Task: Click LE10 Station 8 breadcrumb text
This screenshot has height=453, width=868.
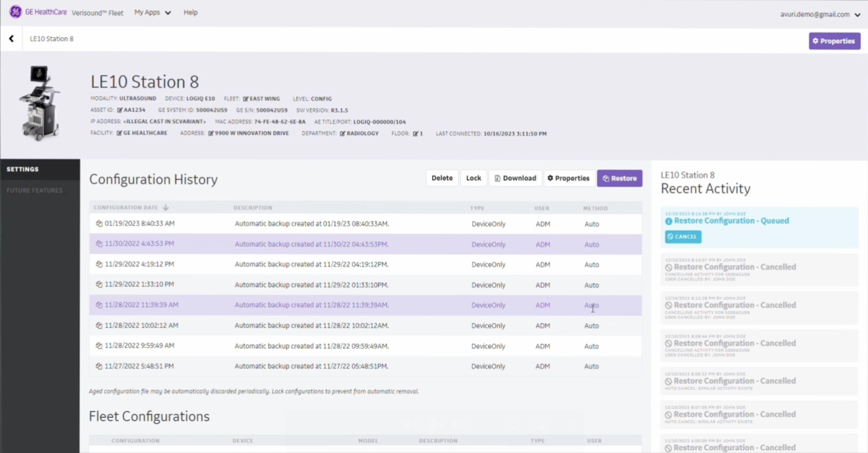Action: click(52, 39)
